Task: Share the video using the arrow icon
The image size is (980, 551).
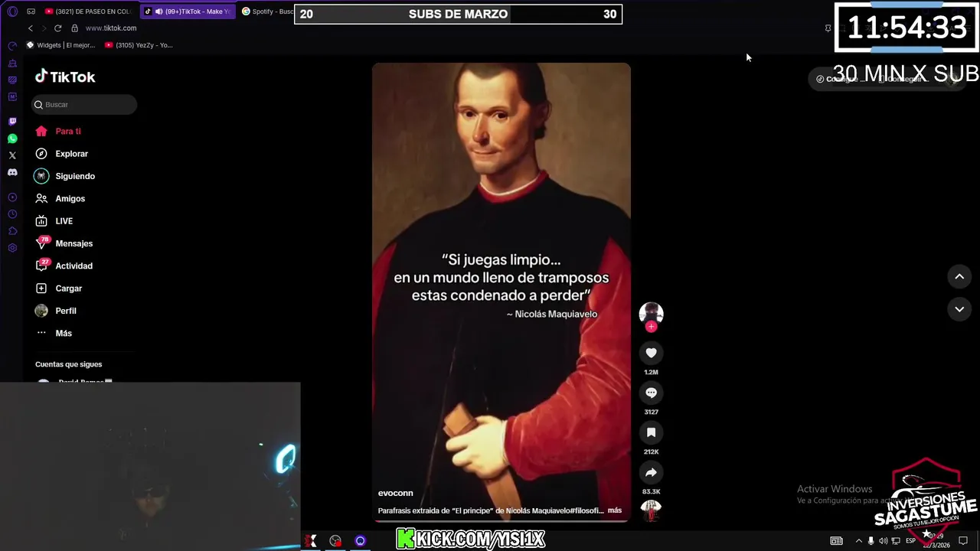Action: click(651, 472)
